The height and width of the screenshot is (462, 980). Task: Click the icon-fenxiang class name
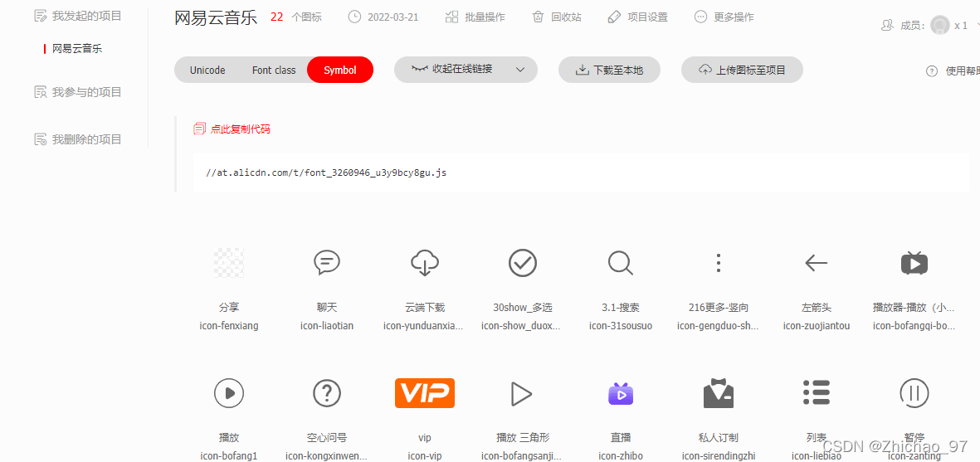tap(229, 325)
